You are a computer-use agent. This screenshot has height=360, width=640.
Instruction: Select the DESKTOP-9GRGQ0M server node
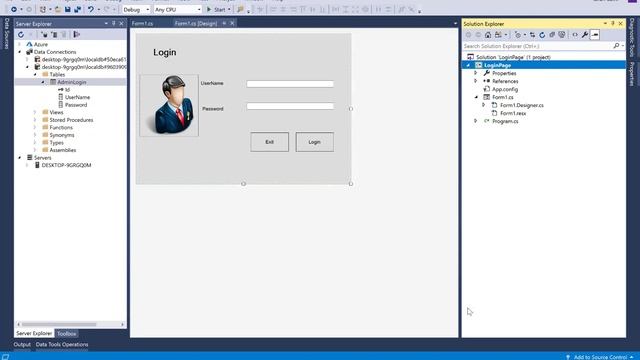pyautogui.click(x=66, y=165)
